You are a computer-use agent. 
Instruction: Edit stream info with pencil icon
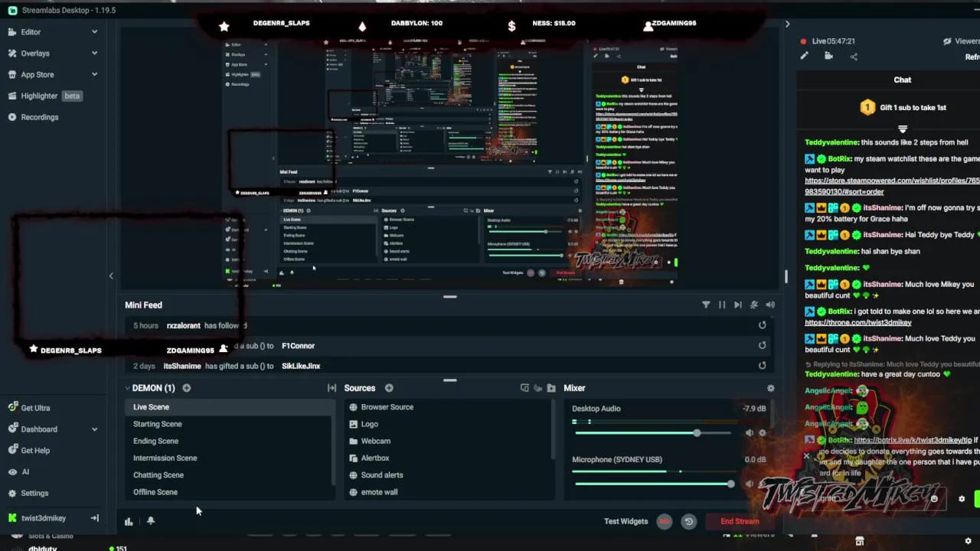coord(804,56)
